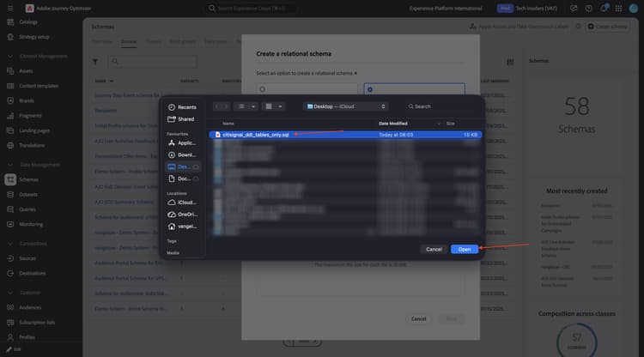This screenshot has height=357, width=644.
Task: Switch to the Field groups tab
Action: (x=182, y=41)
